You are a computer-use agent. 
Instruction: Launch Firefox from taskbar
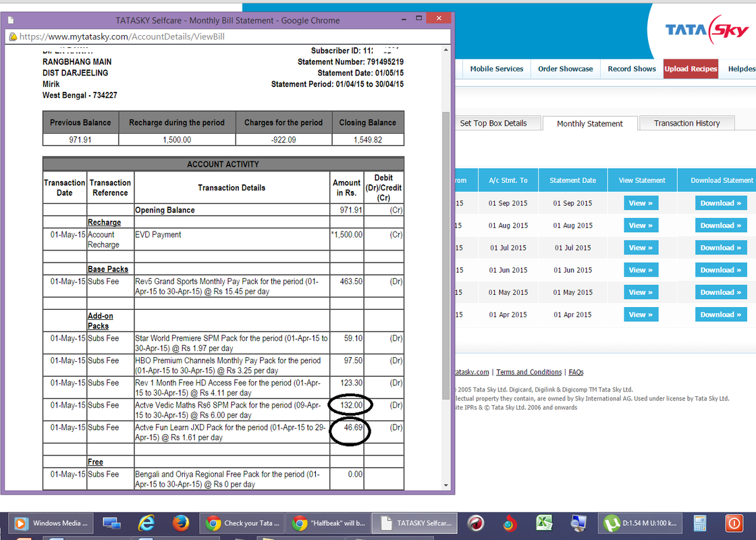[181, 523]
